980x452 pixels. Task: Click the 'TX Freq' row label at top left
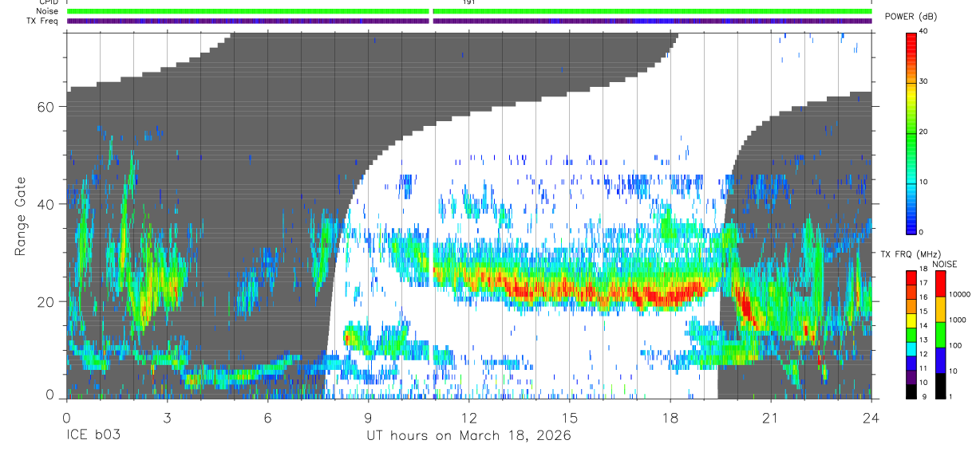tap(43, 21)
